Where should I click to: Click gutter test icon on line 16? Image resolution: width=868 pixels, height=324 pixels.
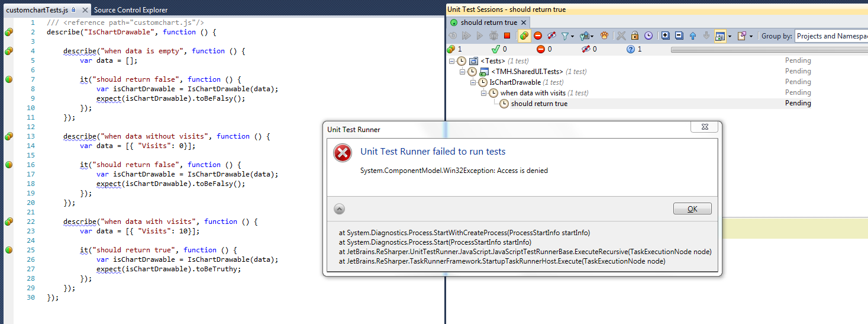click(x=8, y=165)
